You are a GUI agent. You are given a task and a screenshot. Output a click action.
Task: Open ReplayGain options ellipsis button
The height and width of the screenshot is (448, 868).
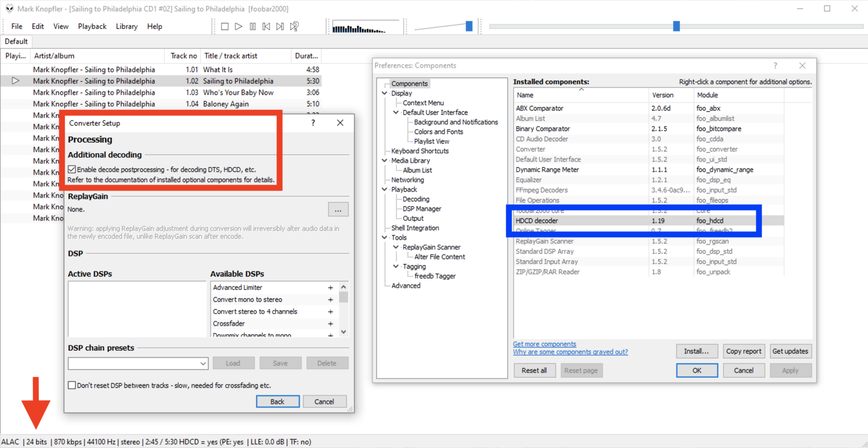[338, 210]
